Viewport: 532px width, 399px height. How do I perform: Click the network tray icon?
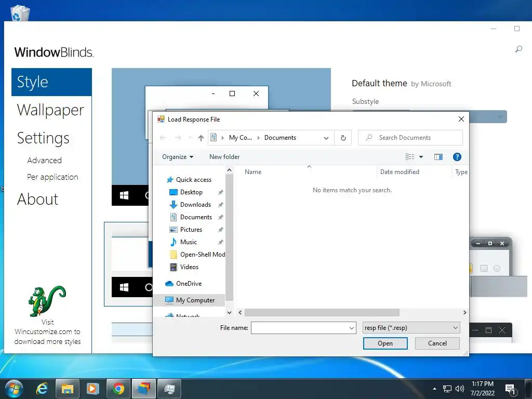tap(447, 389)
